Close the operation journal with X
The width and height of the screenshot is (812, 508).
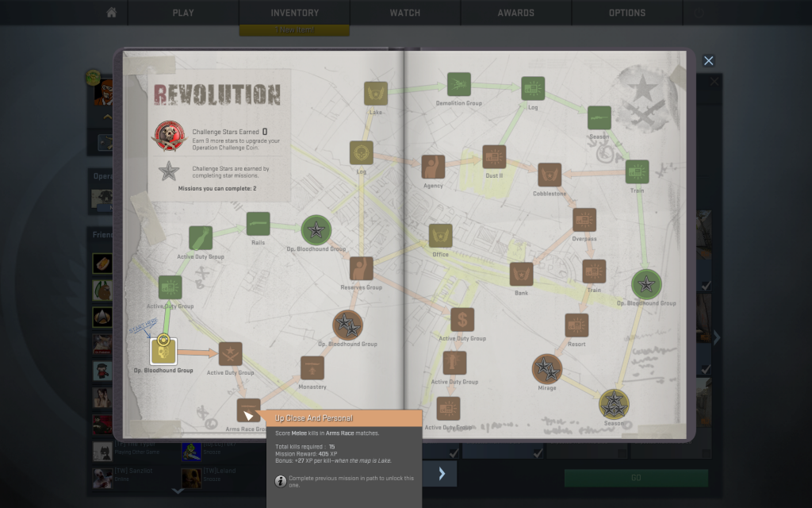click(709, 60)
